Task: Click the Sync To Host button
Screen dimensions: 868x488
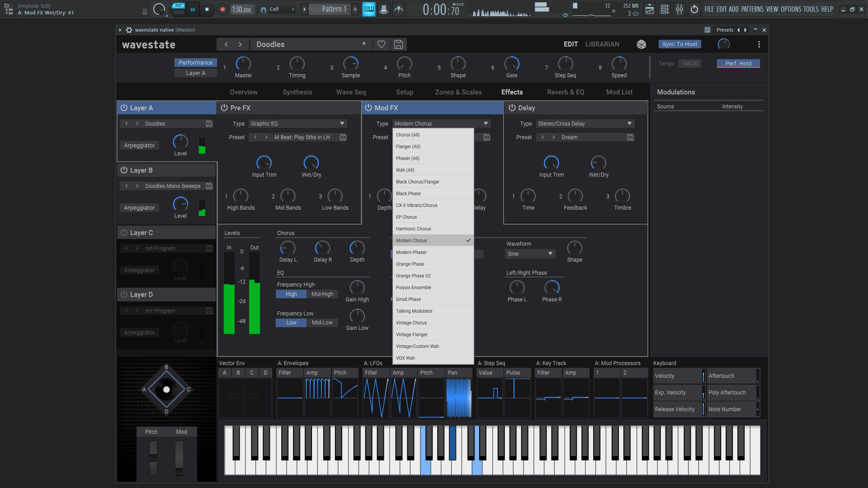Action: tap(679, 44)
